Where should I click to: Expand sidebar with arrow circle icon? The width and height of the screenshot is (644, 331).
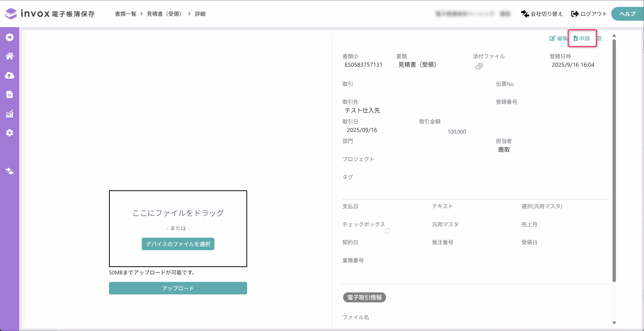pyautogui.click(x=10, y=37)
